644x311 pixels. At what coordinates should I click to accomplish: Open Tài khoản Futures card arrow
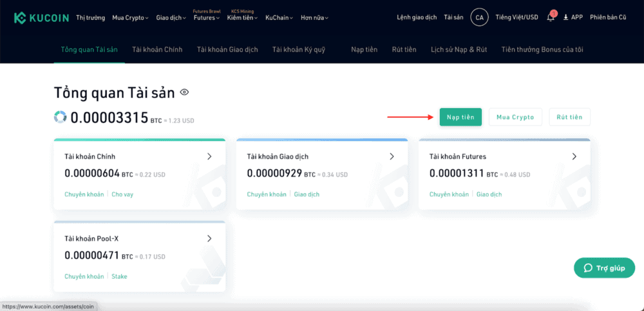pyautogui.click(x=574, y=156)
